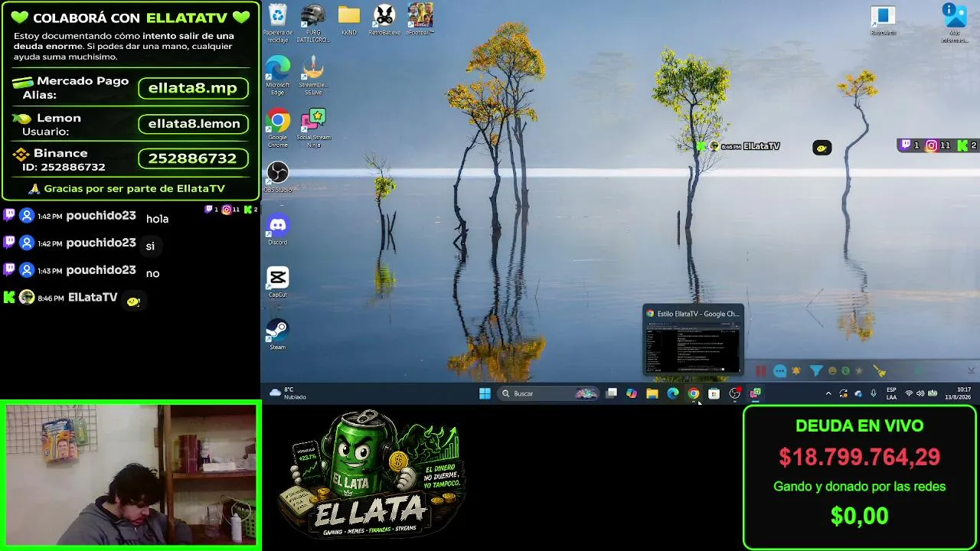
Task: Open the RetroArch desktop icon
Action: [x=883, y=21]
